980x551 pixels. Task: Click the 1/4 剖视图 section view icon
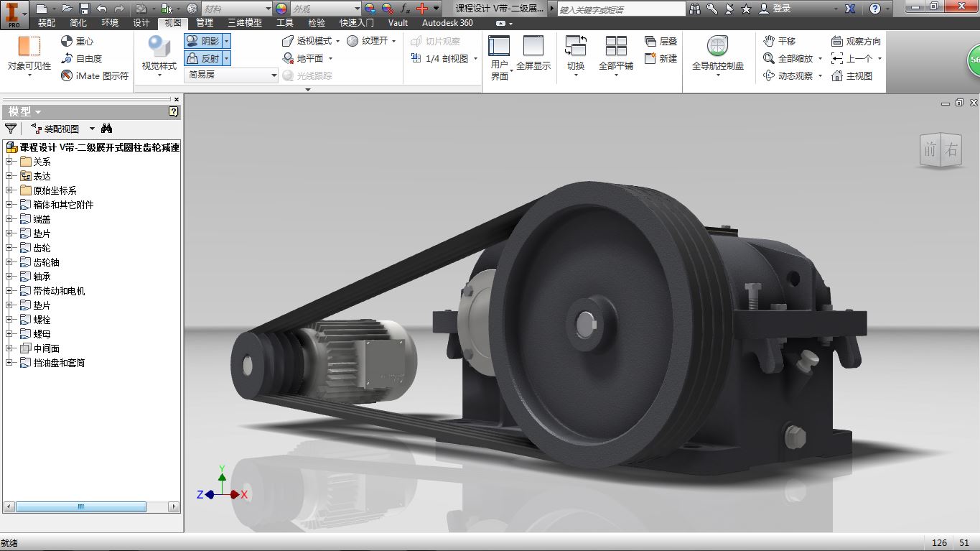tap(416, 58)
